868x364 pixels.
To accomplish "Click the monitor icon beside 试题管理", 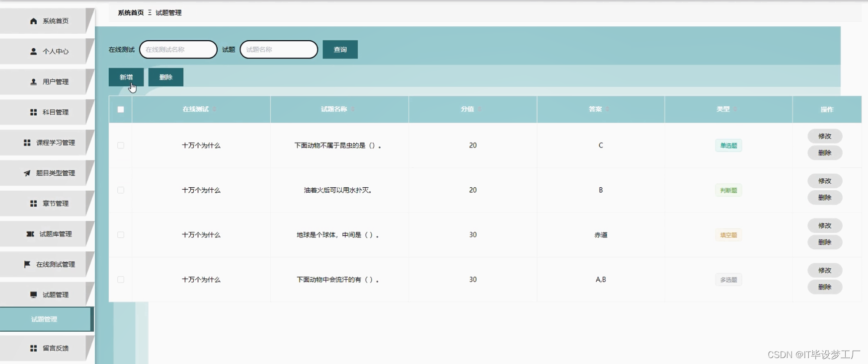I will coord(33,295).
